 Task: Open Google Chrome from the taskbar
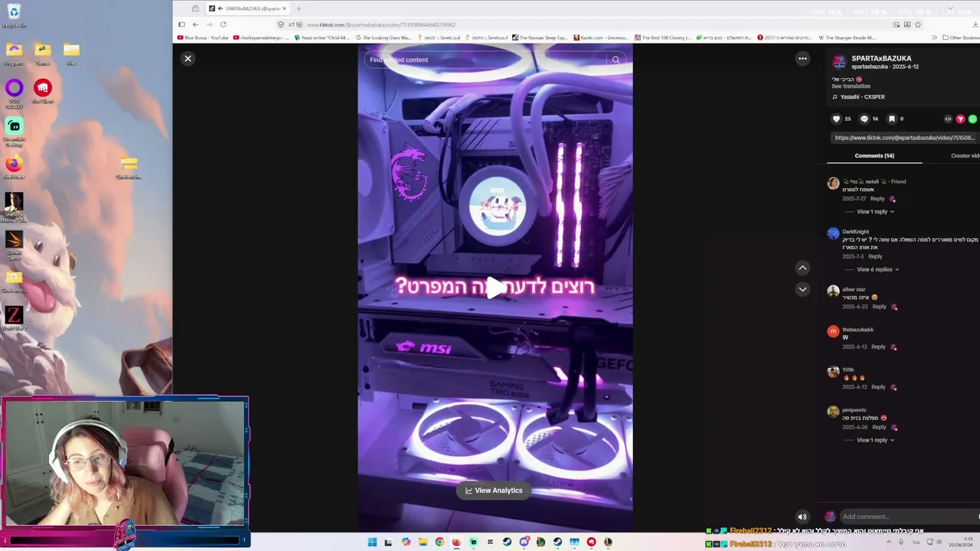[x=439, y=543]
